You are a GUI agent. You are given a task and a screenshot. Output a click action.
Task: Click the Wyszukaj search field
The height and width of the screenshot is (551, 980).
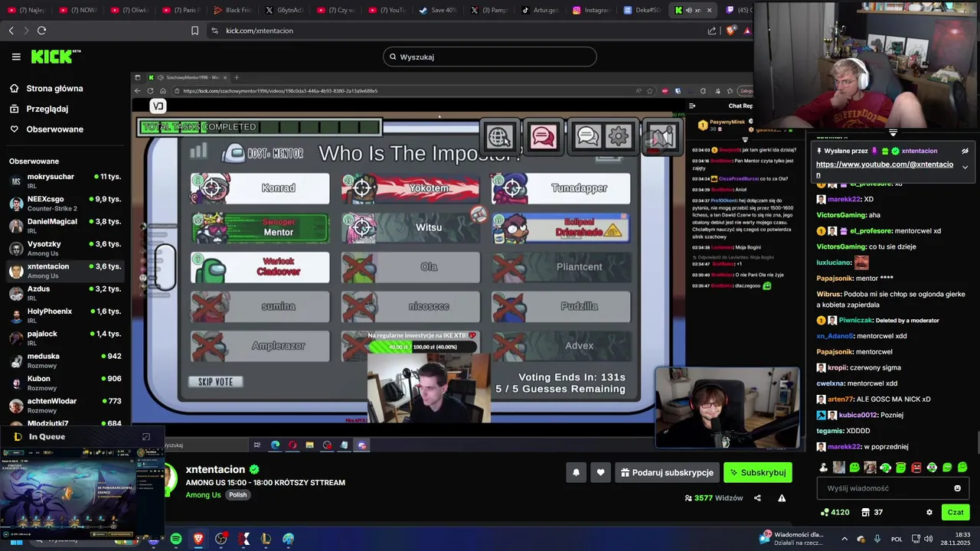pyautogui.click(x=490, y=57)
